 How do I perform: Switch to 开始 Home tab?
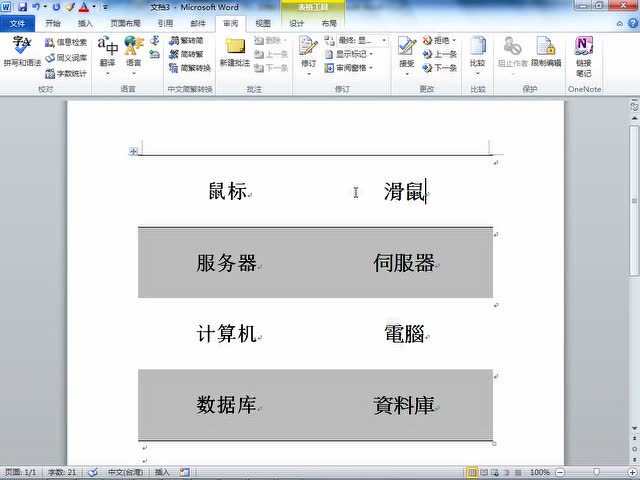pos(53,24)
